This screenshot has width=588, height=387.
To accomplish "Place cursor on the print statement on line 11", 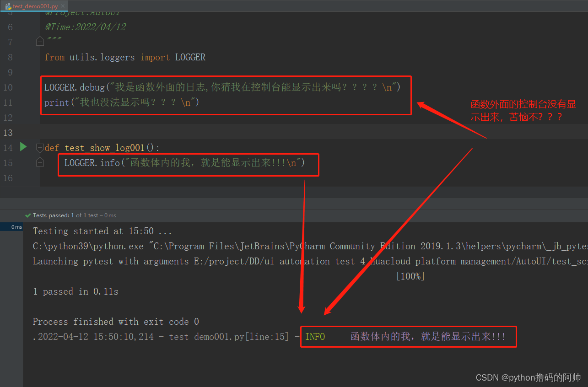I will [122, 102].
